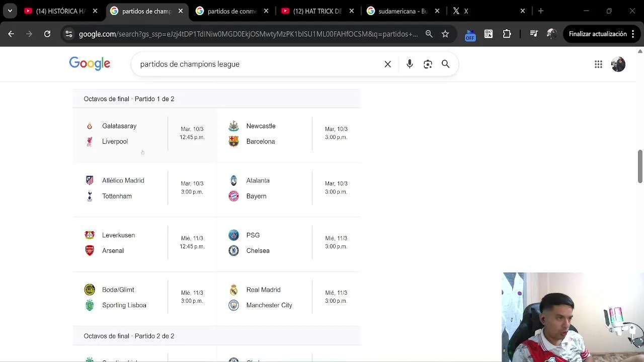Open the Extensions puzzle menu
The image size is (644, 362).
coord(507,34)
